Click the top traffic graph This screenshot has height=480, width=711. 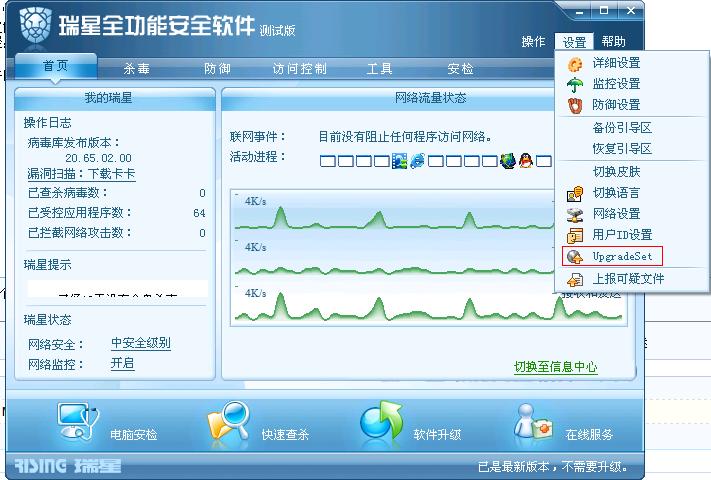(393, 211)
